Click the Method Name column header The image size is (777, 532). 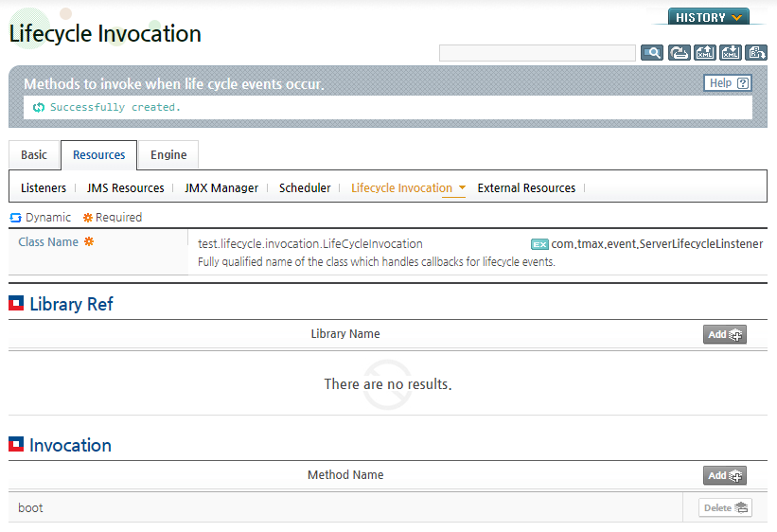[x=345, y=475]
